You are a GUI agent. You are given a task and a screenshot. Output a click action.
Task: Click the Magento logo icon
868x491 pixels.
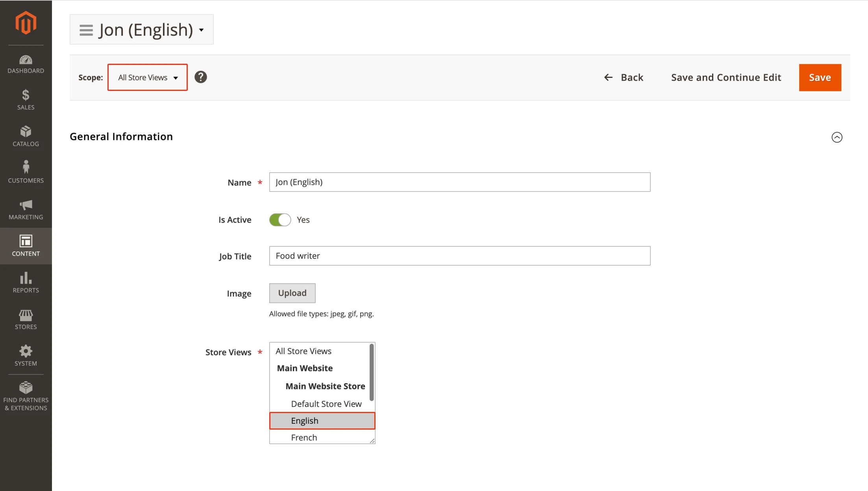[26, 23]
